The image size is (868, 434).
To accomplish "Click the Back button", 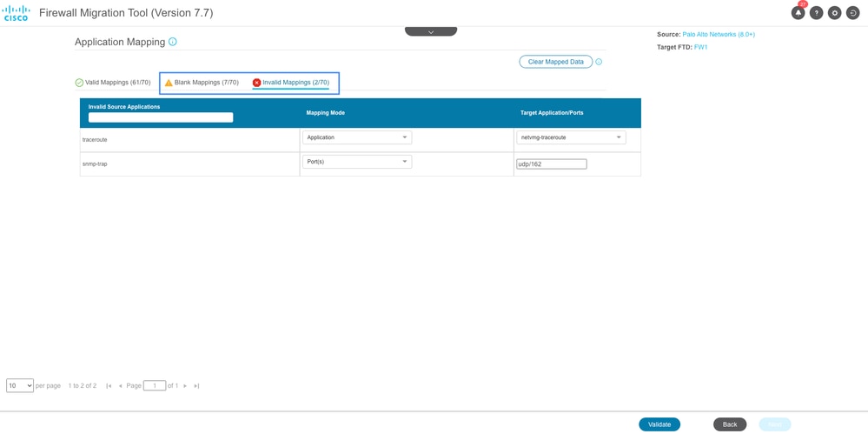I will click(x=730, y=424).
